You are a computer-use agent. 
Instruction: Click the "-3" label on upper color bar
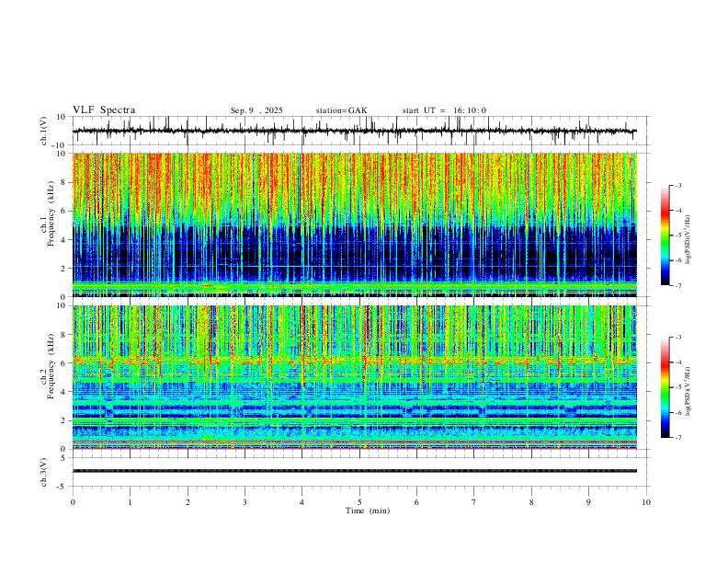[x=677, y=185]
